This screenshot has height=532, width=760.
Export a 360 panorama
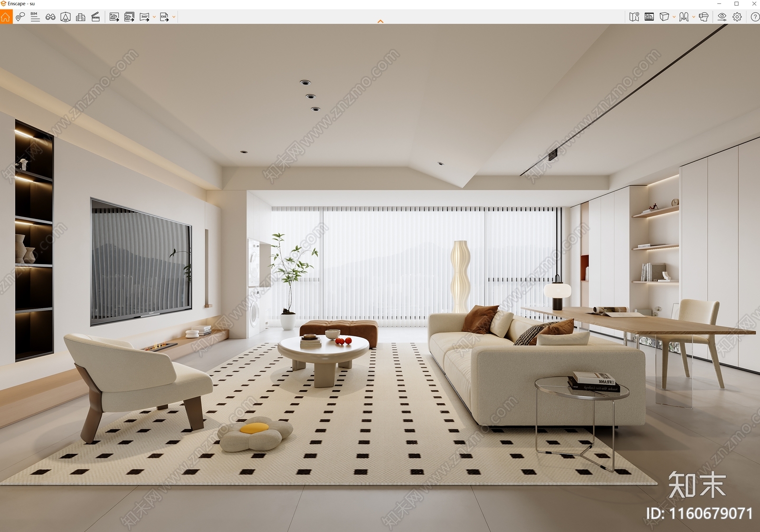pos(144,17)
